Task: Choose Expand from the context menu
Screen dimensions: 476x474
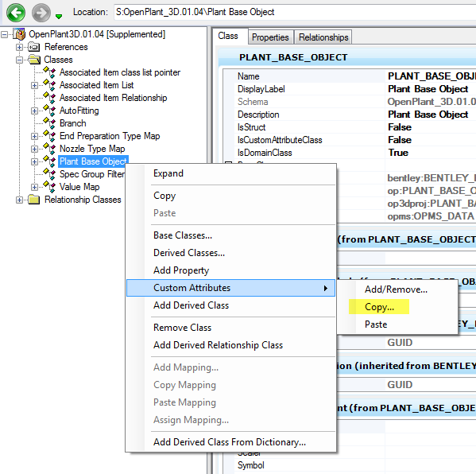Action: point(230,173)
